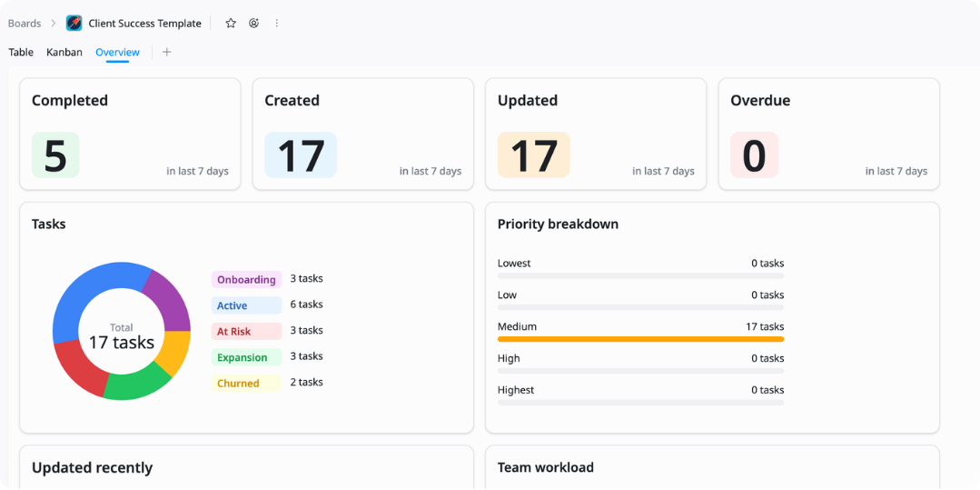Click '2 tasks' next to Churned
This screenshot has width=980, height=490.
(x=306, y=383)
